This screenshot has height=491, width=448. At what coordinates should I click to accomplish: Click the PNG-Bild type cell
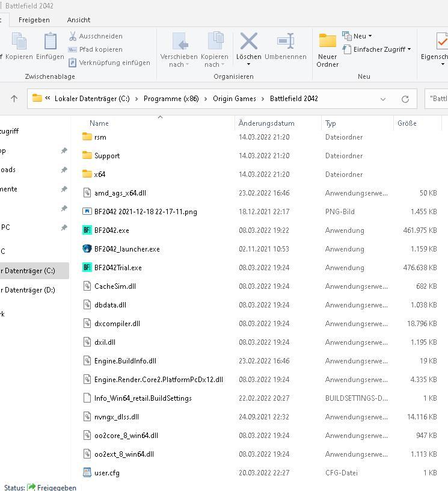(x=340, y=212)
